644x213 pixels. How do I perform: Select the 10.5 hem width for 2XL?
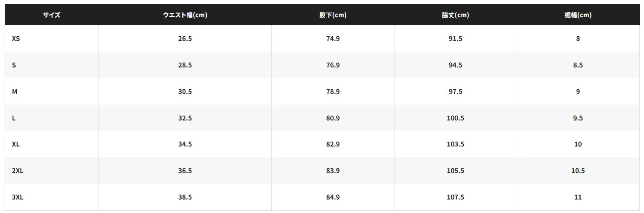click(x=578, y=171)
